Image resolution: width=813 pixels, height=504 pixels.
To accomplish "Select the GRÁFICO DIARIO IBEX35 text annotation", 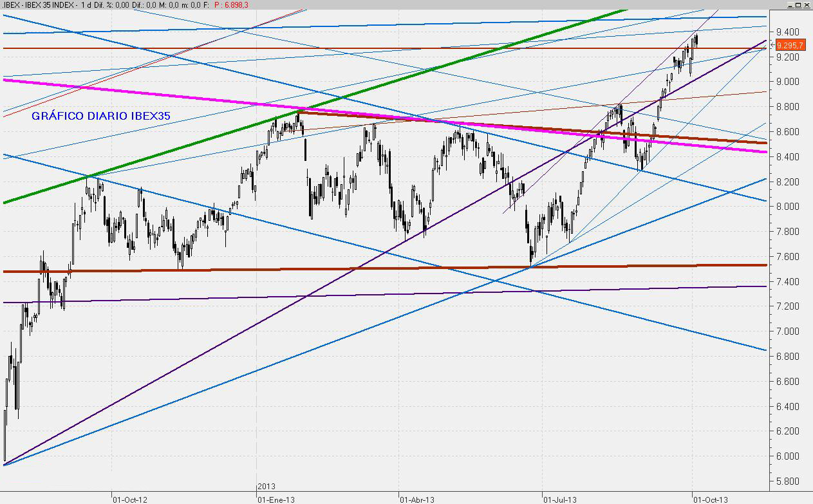I will [101, 116].
